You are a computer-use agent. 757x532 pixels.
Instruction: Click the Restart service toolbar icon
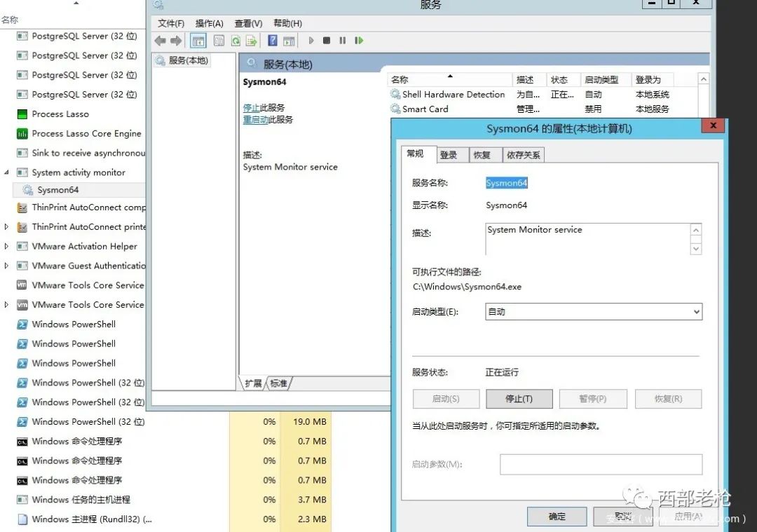(x=359, y=41)
